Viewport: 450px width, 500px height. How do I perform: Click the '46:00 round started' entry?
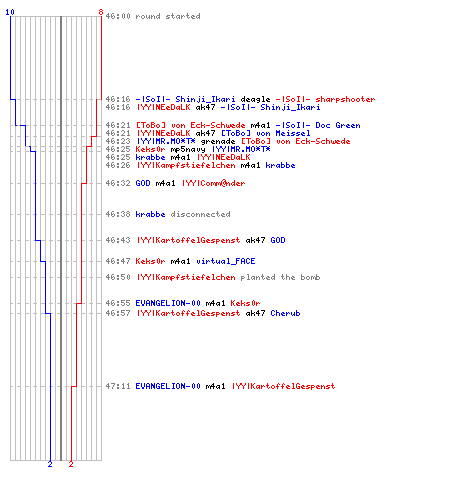[153, 16]
